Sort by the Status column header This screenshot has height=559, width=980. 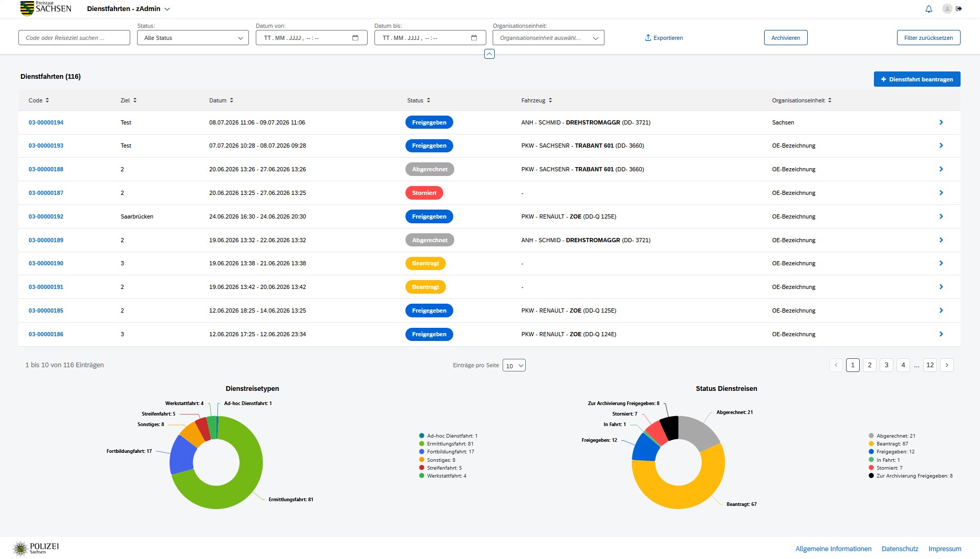point(419,100)
